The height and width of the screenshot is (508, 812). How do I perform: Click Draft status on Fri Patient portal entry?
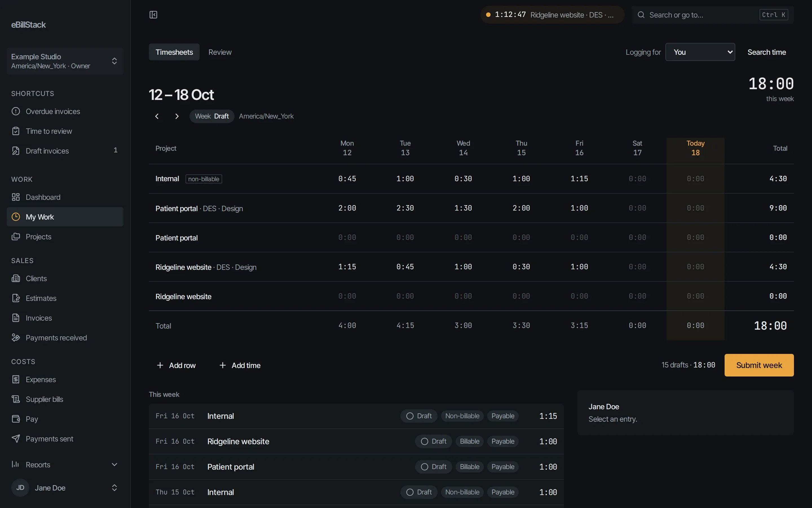(x=434, y=467)
